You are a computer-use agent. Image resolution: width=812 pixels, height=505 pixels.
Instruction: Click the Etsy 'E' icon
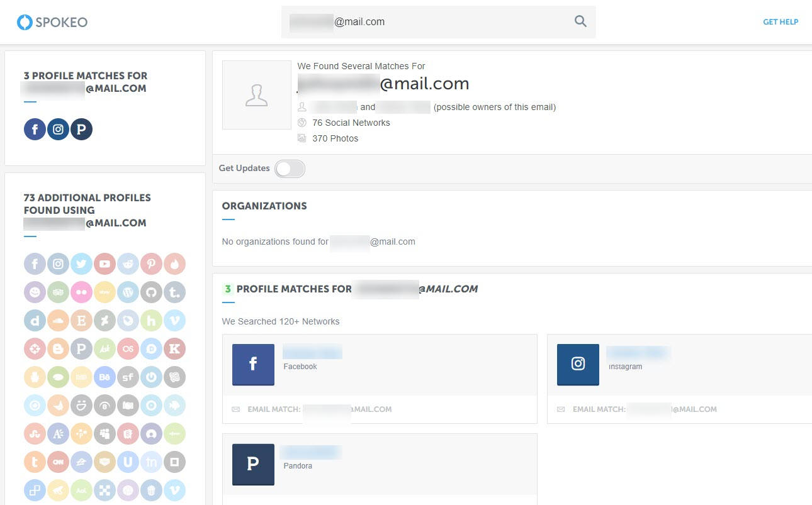81,321
